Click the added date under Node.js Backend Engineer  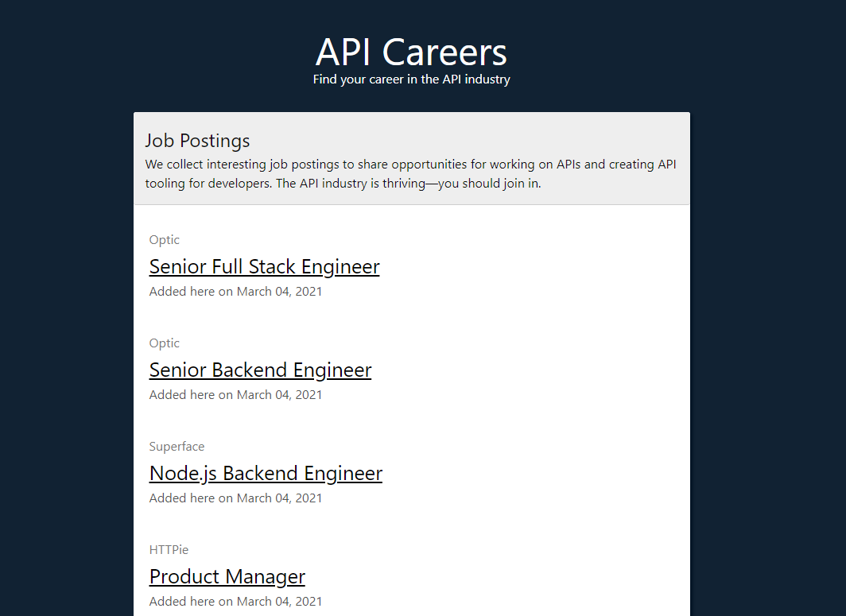click(236, 498)
